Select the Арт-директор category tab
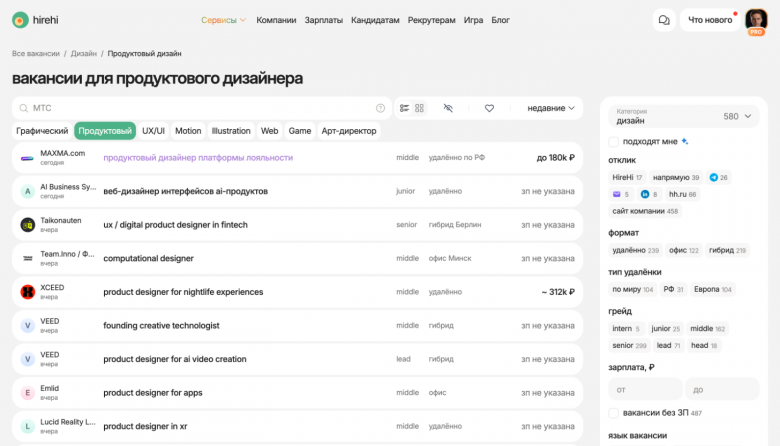780x446 pixels. coord(349,131)
